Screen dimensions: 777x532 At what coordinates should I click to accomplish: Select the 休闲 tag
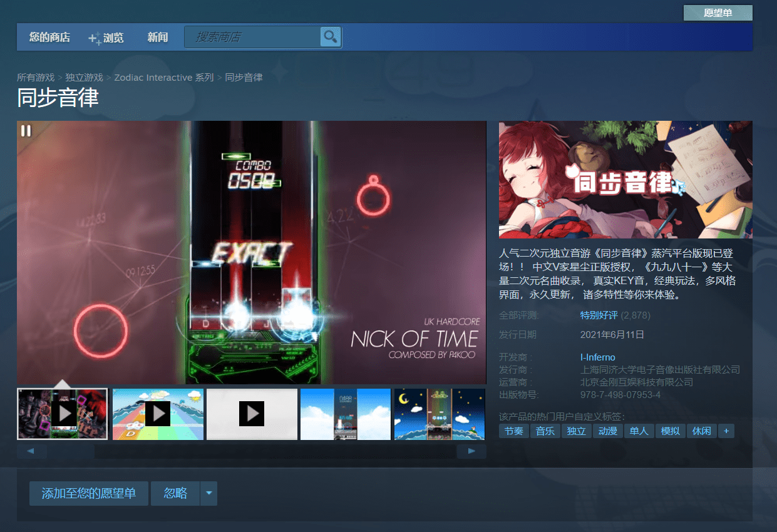[x=702, y=431]
